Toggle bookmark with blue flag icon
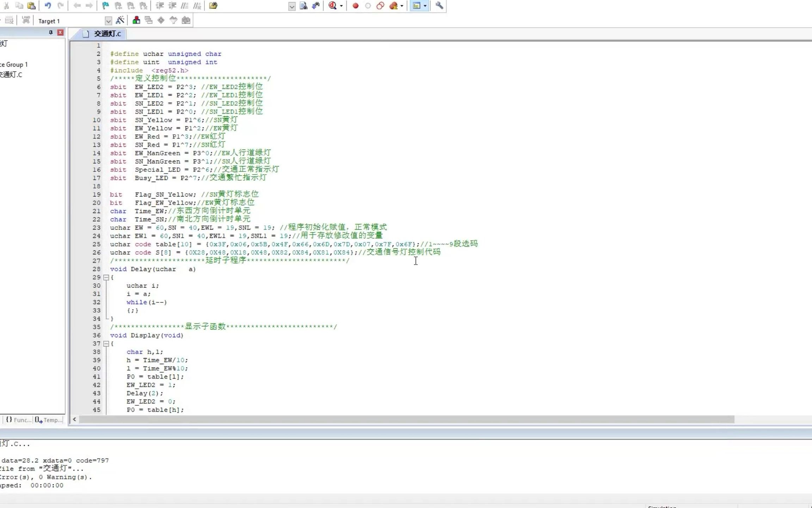Viewport: 812px width, 508px height. click(105, 6)
